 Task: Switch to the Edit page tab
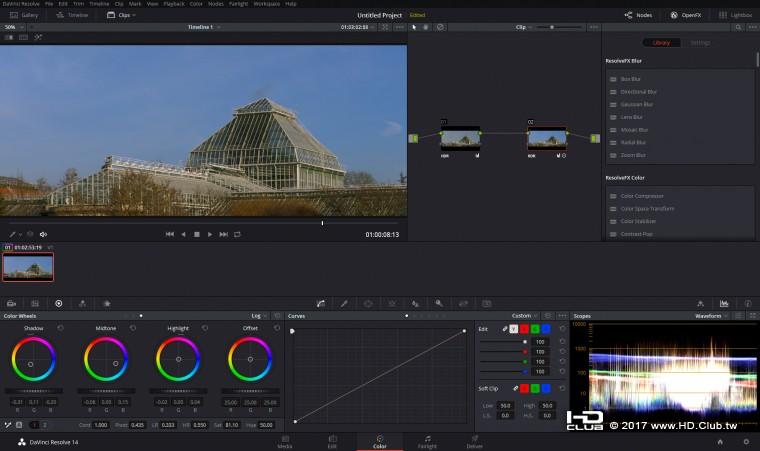click(331, 441)
